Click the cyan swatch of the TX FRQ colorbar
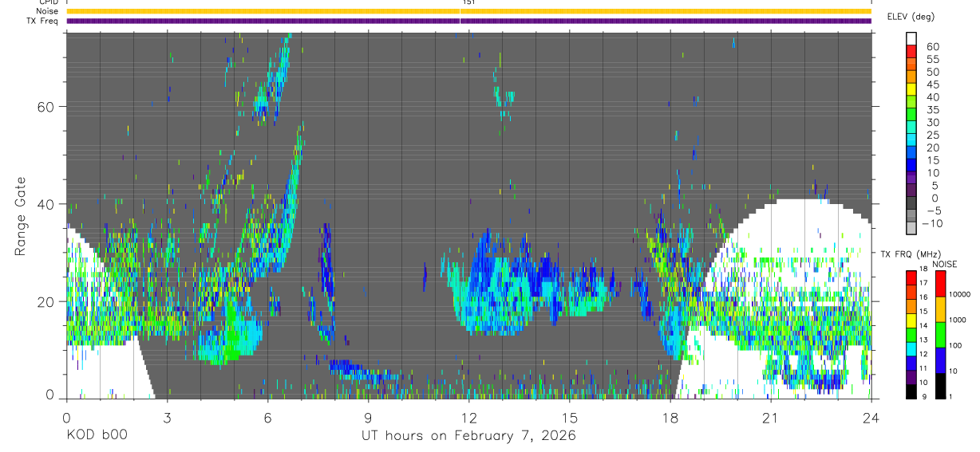This screenshot has height=452, width=980. pyautogui.click(x=911, y=348)
